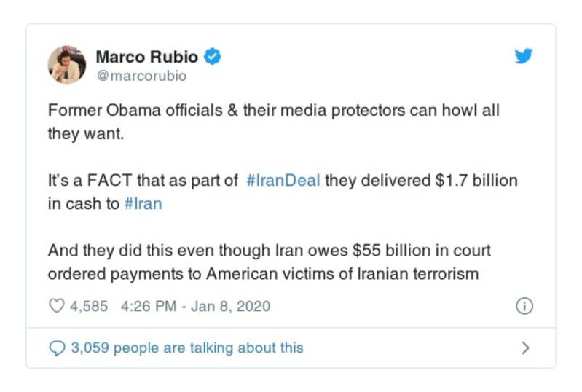
Task: Click the text "they delivered $1.7 billion"
Action: click(x=421, y=181)
